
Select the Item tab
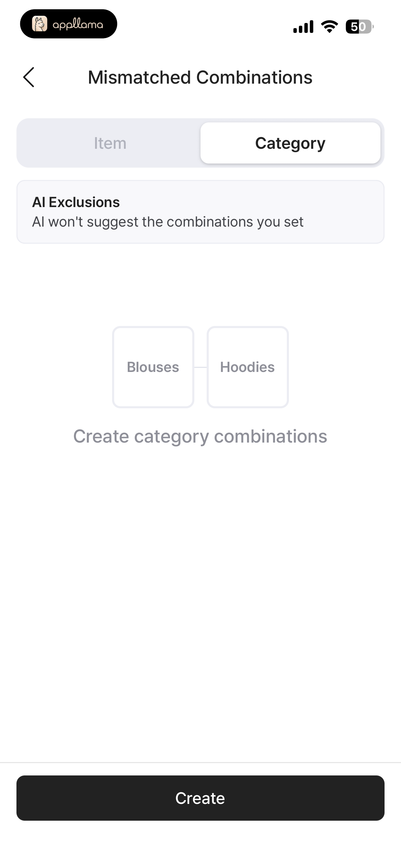point(110,143)
